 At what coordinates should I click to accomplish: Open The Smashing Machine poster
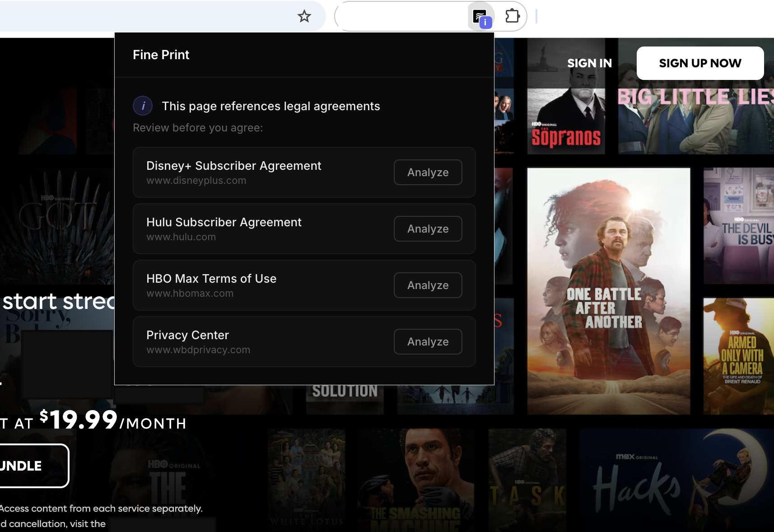[x=415, y=480]
